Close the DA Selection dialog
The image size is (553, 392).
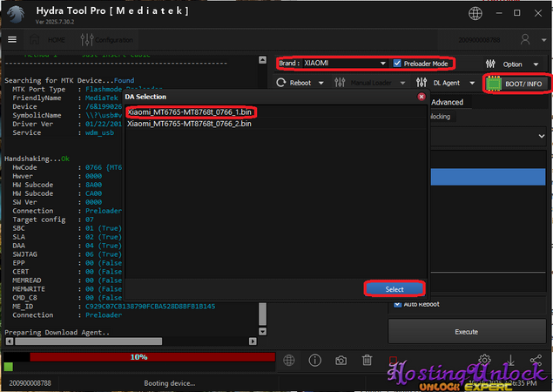(x=421, y=97)
